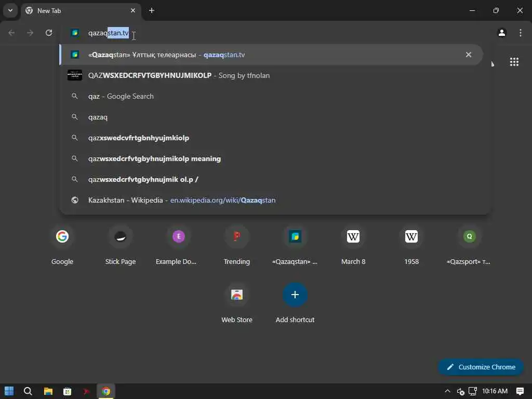This screenshot has height=399, width=532.
Task: Click the network tray icon
Action: [473, 391]
